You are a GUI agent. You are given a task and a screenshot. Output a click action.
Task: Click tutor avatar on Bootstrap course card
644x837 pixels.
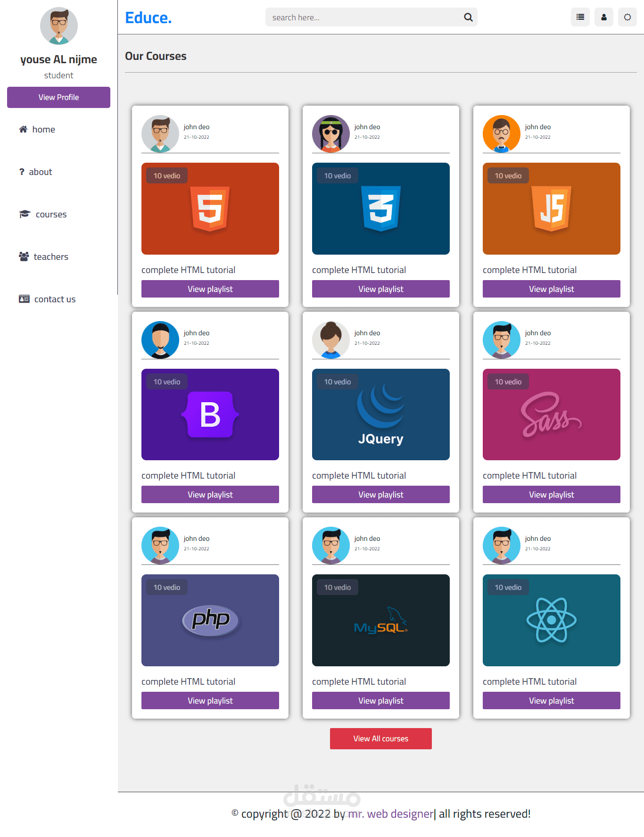pyautogui.click(x=160, y=340)
